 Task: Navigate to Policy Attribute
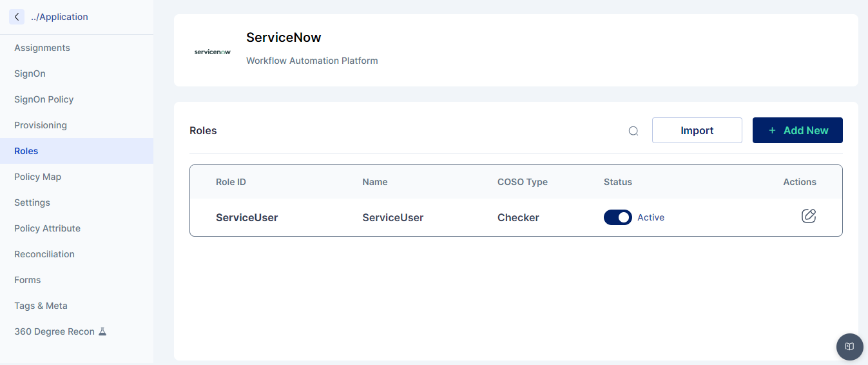click(x=48, y=228)
